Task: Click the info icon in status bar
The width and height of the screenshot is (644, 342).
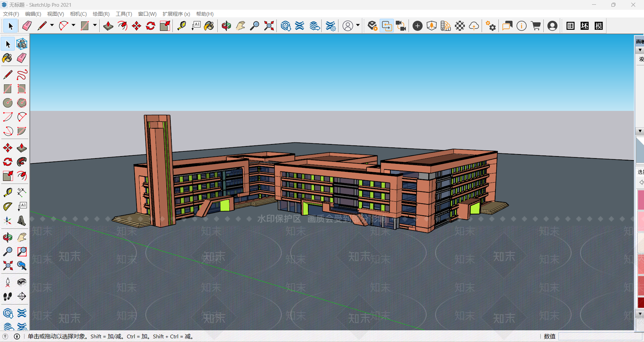Action: (x=17, y=336)
